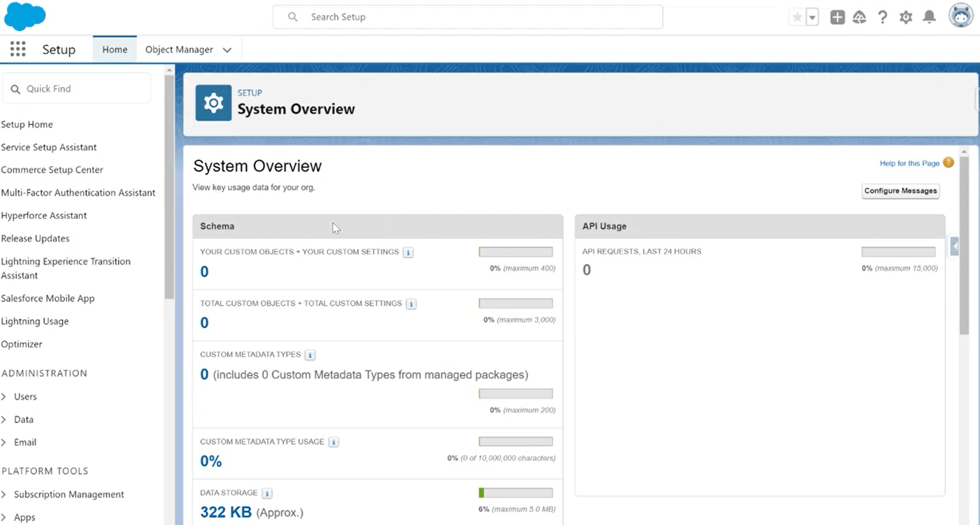Click the main content vertical scrollbar
Screen dimensions: 980x525
[x=964, y=245]
